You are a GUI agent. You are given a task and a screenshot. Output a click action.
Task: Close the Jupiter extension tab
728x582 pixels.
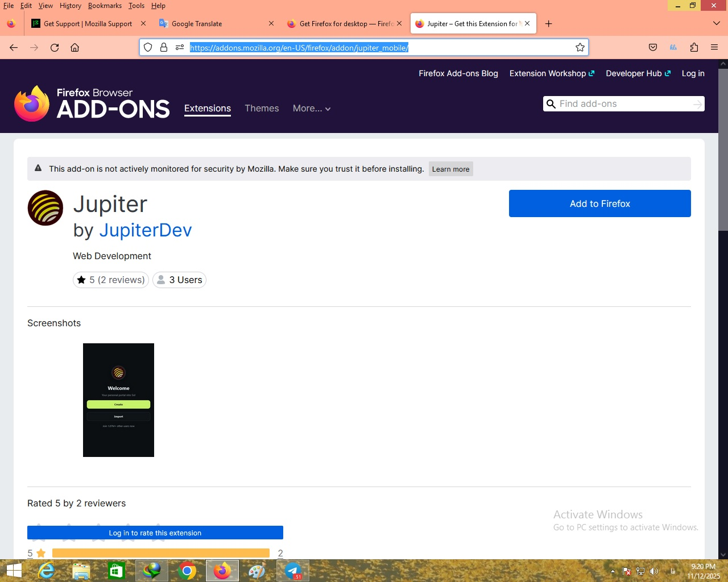tap(527, 24)
